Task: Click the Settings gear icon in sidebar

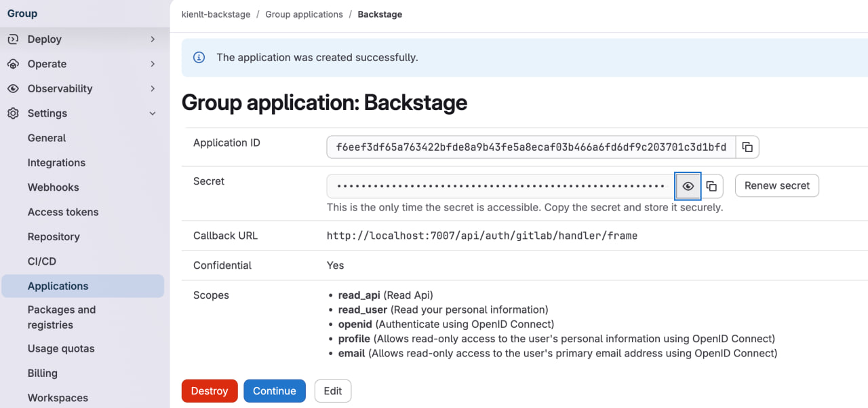Action: point(13,113)
